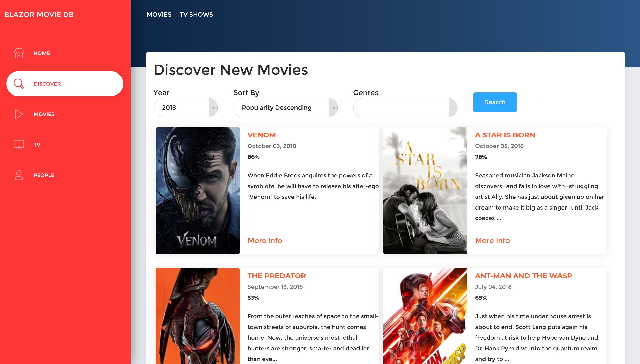Click the Year label
The height and width of the screenshot is (364, 640).
162,93
